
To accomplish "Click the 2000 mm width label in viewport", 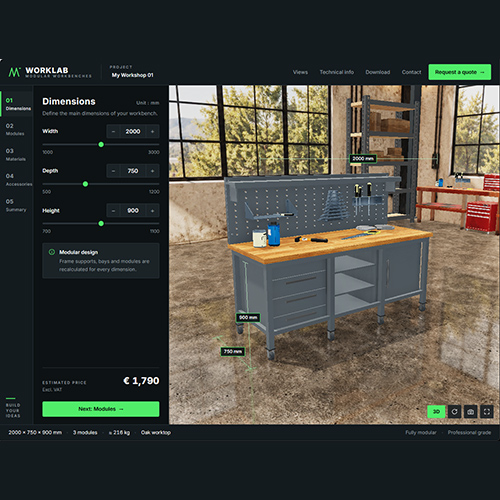I will pos(363,159).
